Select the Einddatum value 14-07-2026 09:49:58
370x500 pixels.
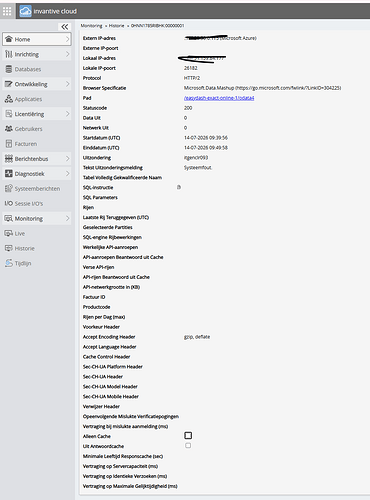[206, 148]
